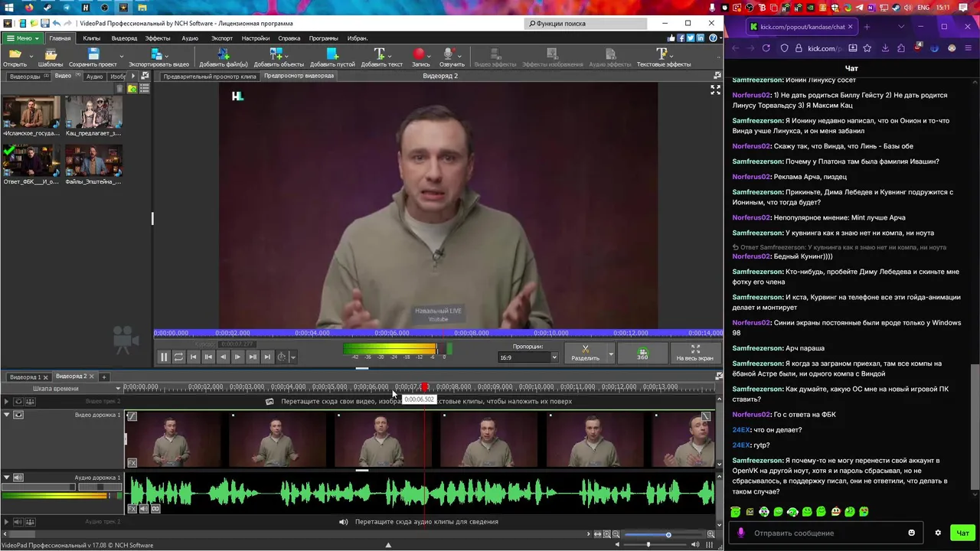980x551 pixels.
Task: Click the chat settings gear icon
Action: tap(938, 533)
